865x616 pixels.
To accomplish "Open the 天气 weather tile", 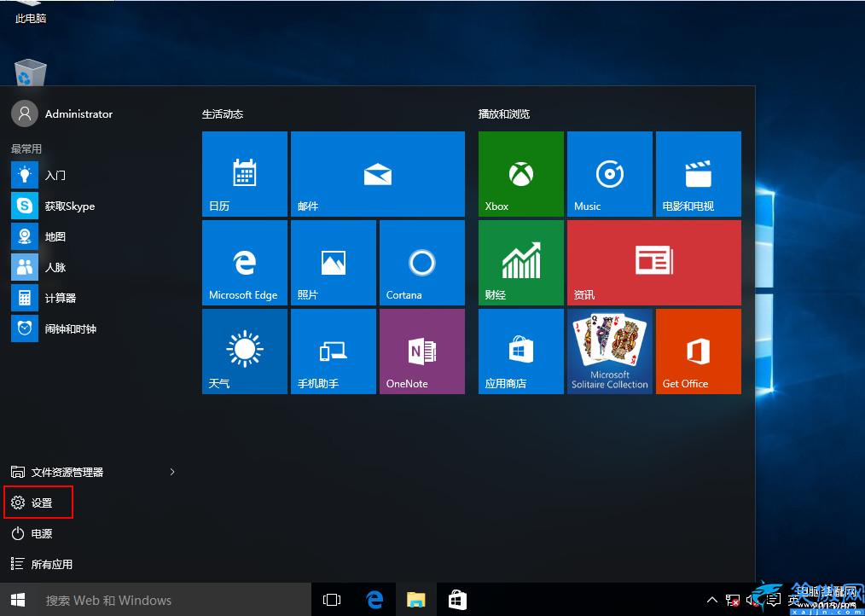I will click(244, 352).
